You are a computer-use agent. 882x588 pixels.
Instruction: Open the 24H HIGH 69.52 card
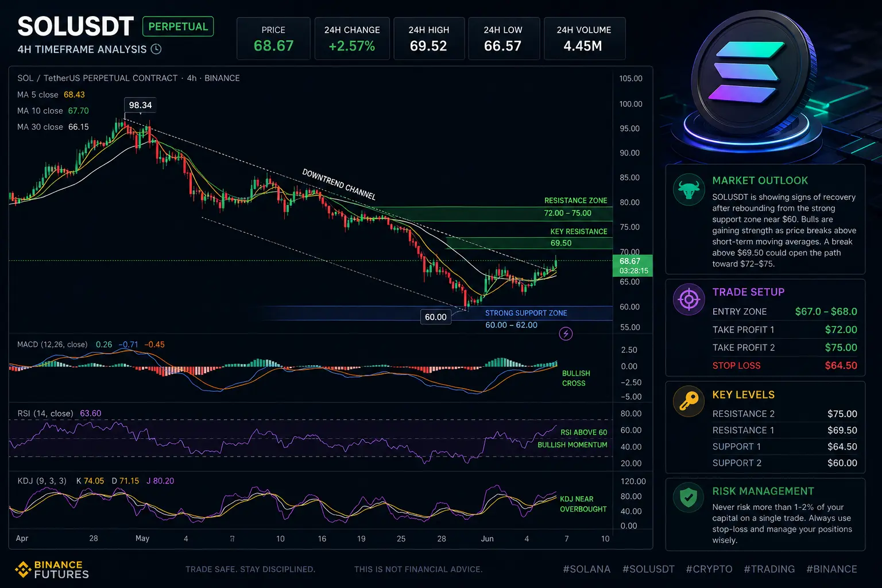tap(429, 38)
